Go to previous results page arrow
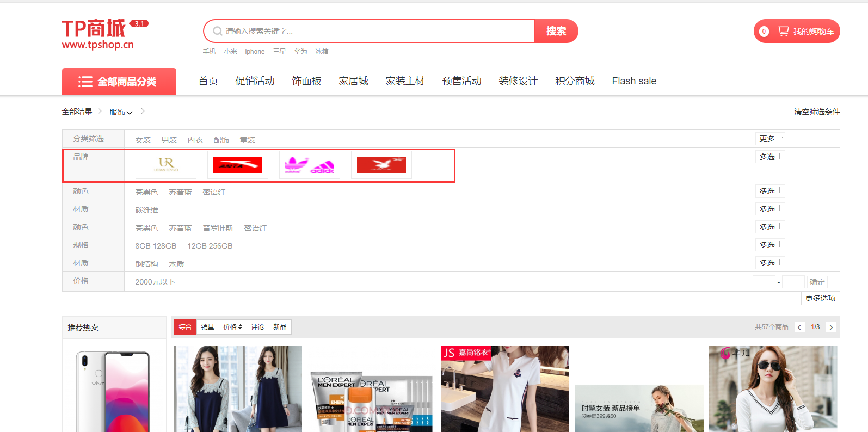The height and width of the screenshot is (432, 868). 799,327
